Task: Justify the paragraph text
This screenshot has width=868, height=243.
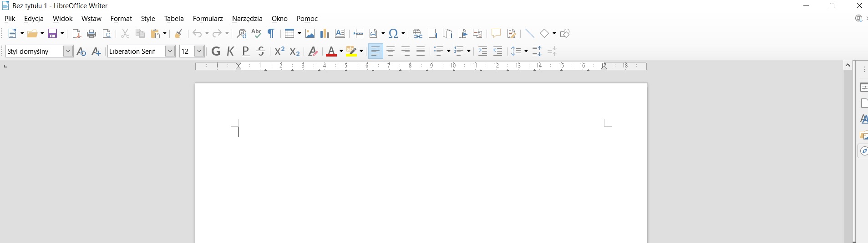Action: (x=421, y=52)
